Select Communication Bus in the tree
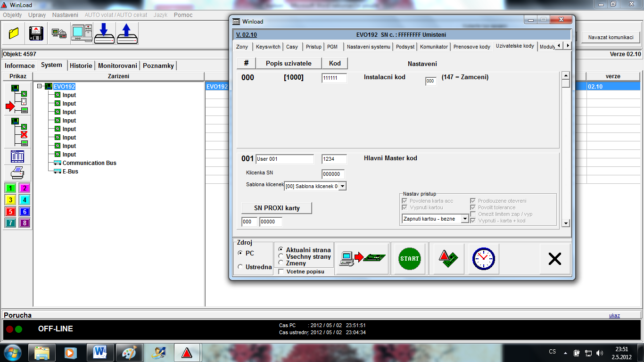Screen dimensions: 644x362 tap(89, 163)
